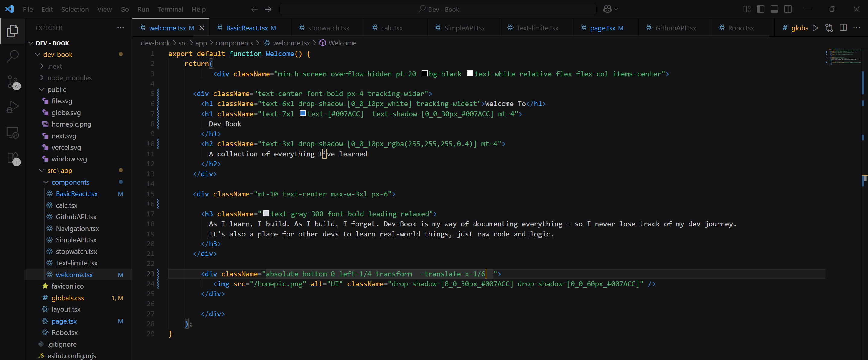Screen dimensions: 868x360
Task: Switch to the BasicReact.tsx tab
Action: point(250,28)
